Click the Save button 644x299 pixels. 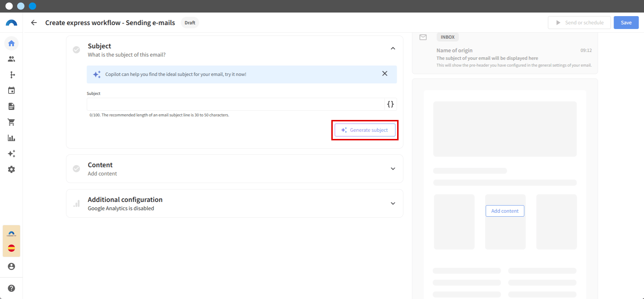point(626,23)
